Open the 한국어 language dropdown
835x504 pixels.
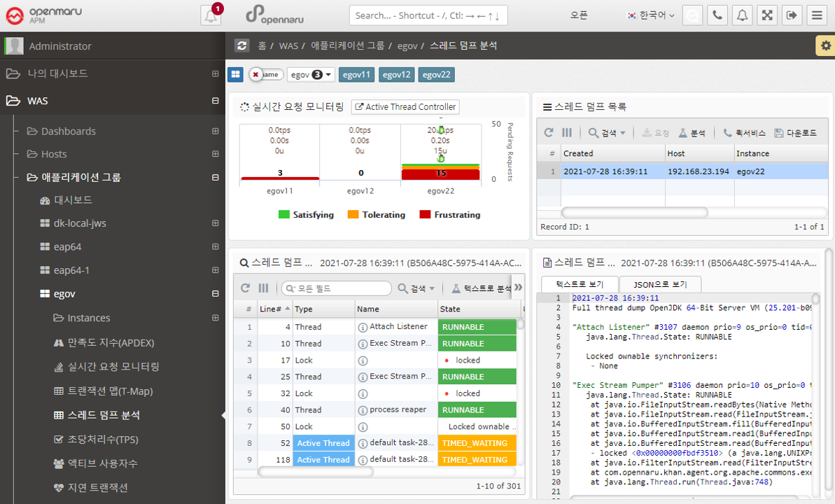coord(650,15)
